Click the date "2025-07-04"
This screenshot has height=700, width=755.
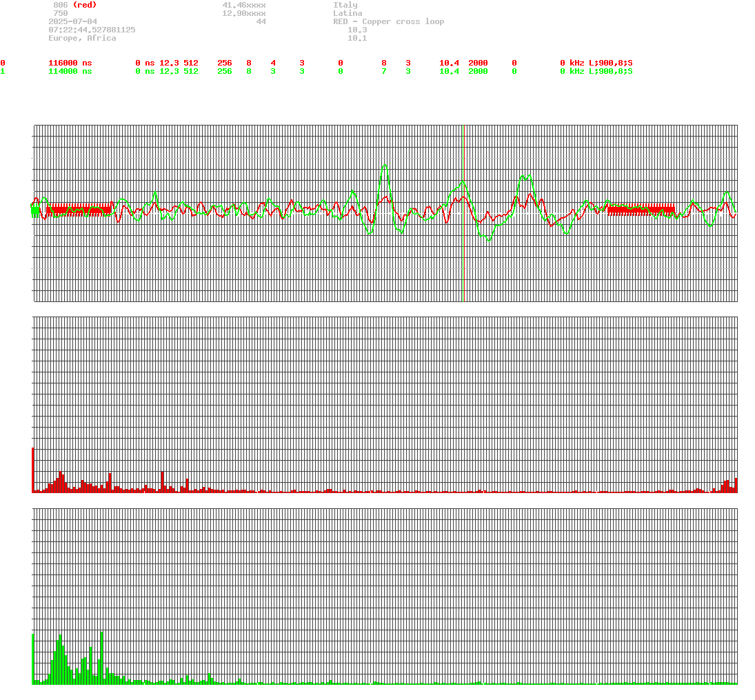pos(72,21)
